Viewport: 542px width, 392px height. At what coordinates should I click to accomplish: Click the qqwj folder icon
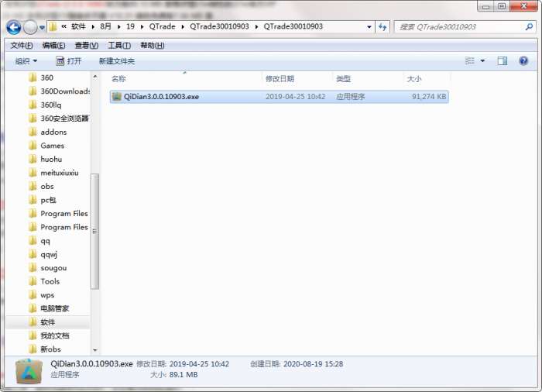click(x=33, y=254)
